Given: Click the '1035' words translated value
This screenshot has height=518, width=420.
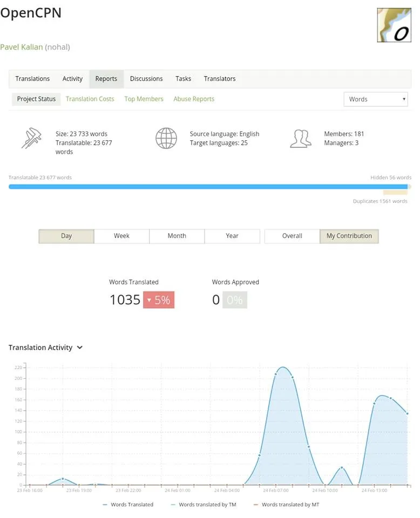Looking at the screenshot, I should (x=125, y=299).
